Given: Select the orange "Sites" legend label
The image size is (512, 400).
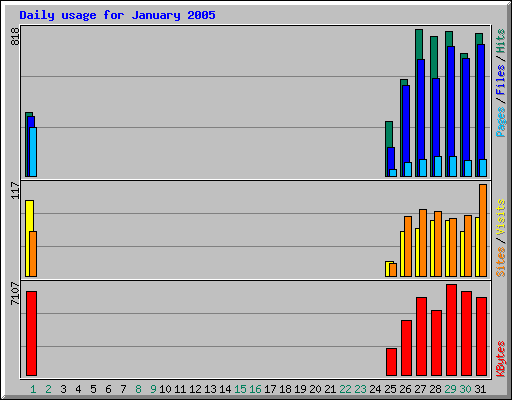Looking at the screenshot, I should coord(501,262).
